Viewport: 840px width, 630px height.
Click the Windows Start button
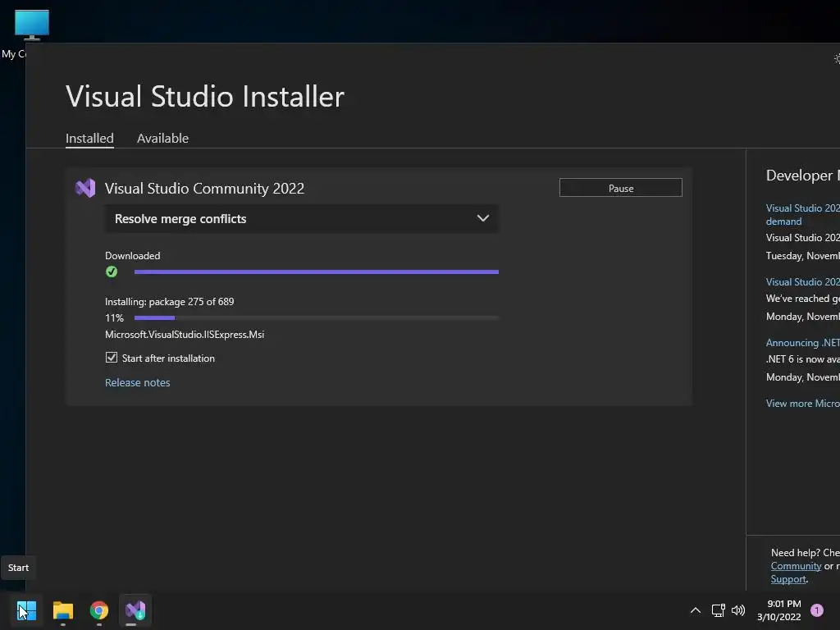point(26,610)
